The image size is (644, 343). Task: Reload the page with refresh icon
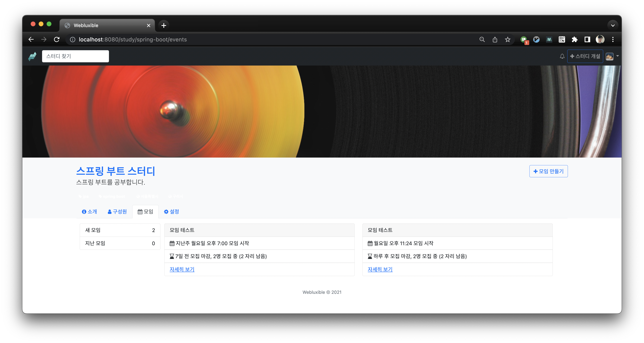57,39
